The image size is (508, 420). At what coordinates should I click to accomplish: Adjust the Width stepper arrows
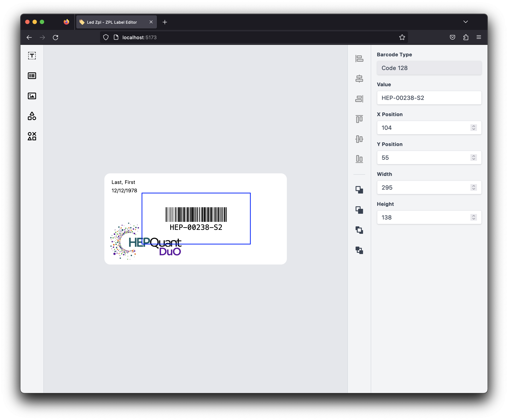(474, 188)
